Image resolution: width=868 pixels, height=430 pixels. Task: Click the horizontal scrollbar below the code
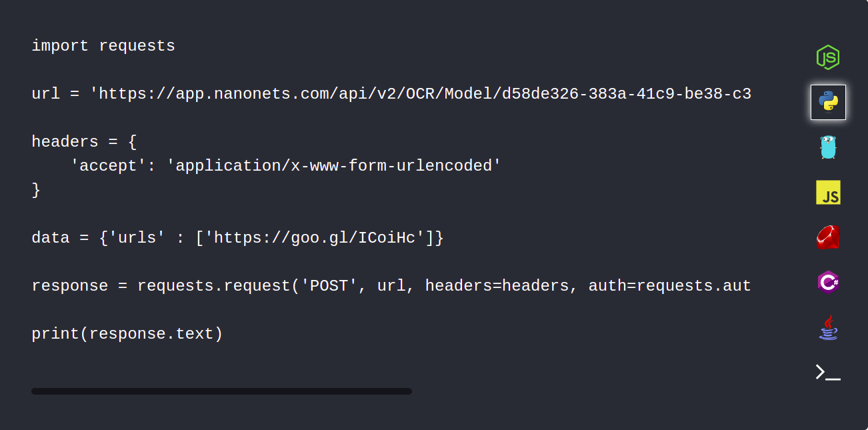(221, 391)
